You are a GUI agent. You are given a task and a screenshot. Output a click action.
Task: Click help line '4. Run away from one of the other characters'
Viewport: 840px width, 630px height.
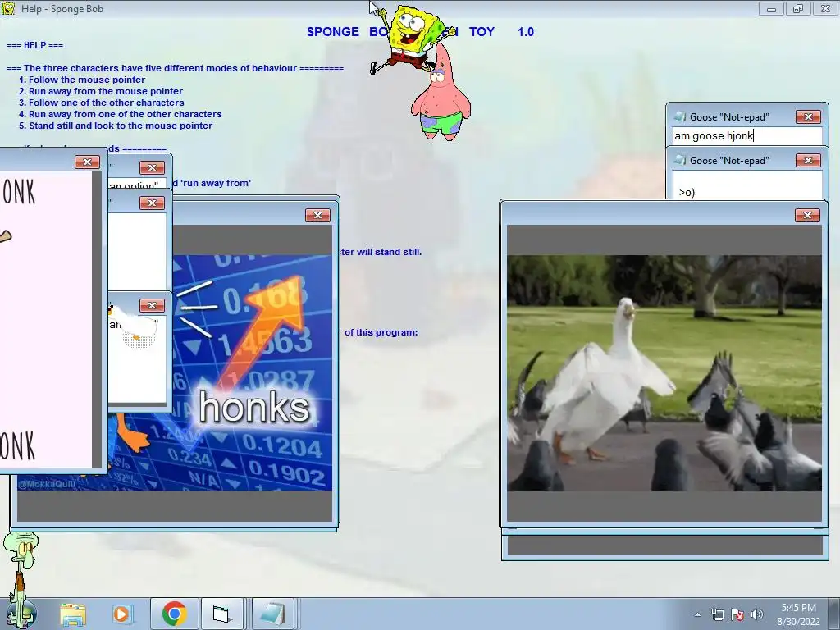120,114
